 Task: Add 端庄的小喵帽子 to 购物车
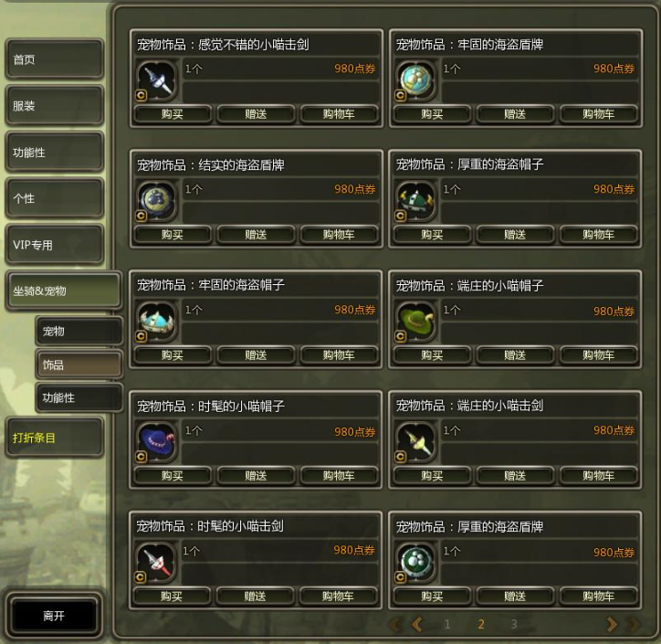tap(598, 355)
